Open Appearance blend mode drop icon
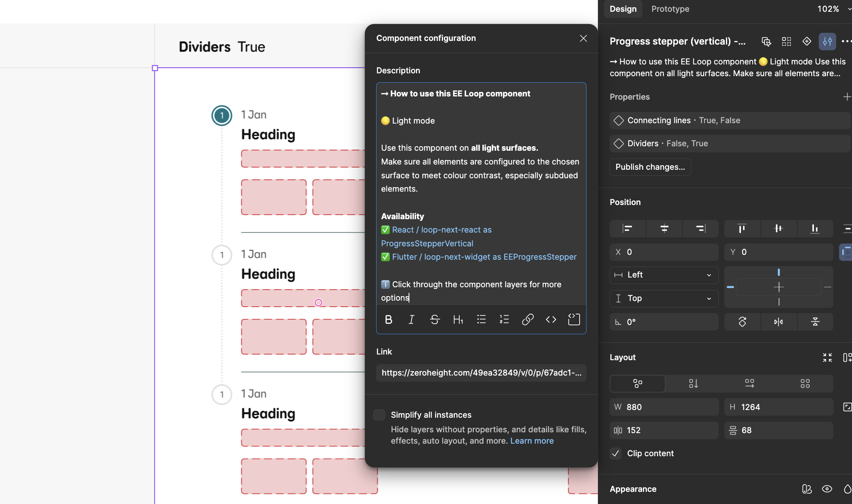Image resolution: width=852 pixels, height=504 pixels. pos(847,489)
